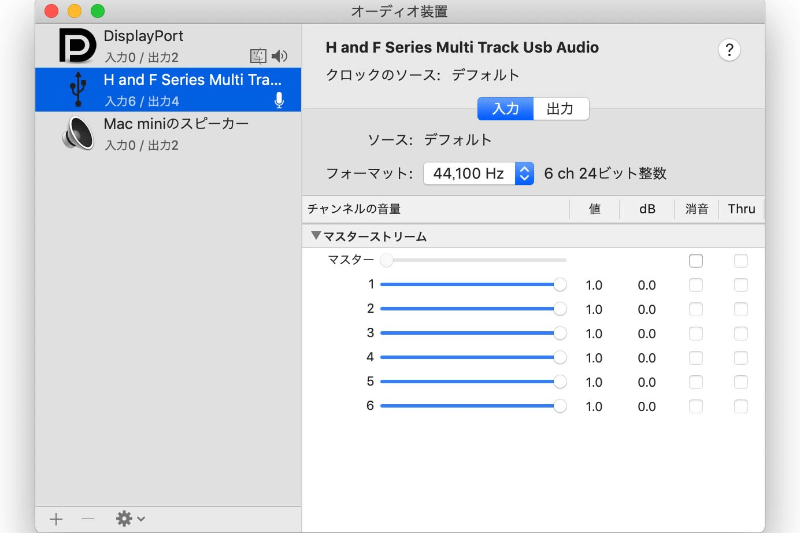The height and width of the screenshot is (533, 800).
Task: Click the channel 1 volume slider
Action: tap(473, 284)
